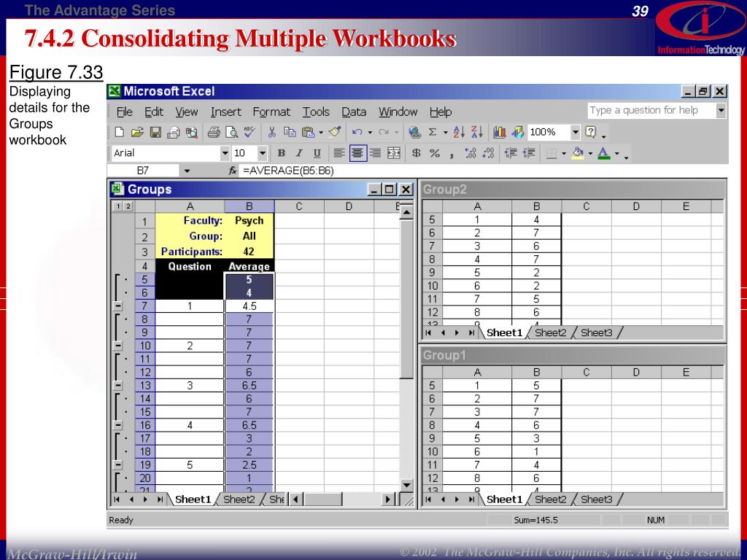The width and height of the screenshot is (747, 560).
Task: Open the Data menu
Action: pos(354,112)
